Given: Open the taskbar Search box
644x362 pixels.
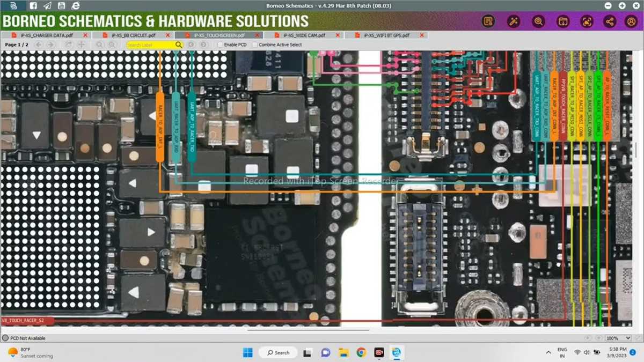Looking at the screenshot, I should point(278,352).
